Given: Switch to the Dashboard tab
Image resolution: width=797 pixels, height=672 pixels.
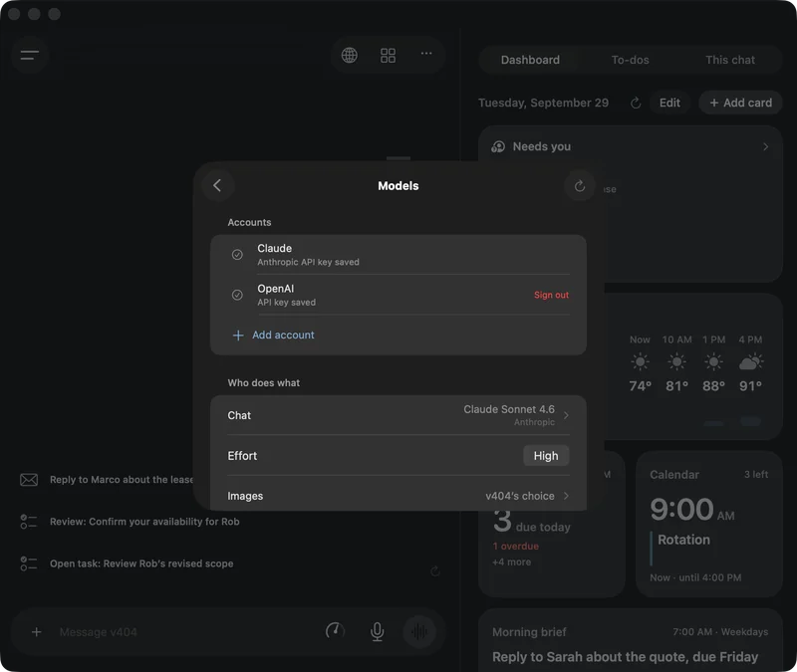Looking at the screenshot, I should pos(530,60).
